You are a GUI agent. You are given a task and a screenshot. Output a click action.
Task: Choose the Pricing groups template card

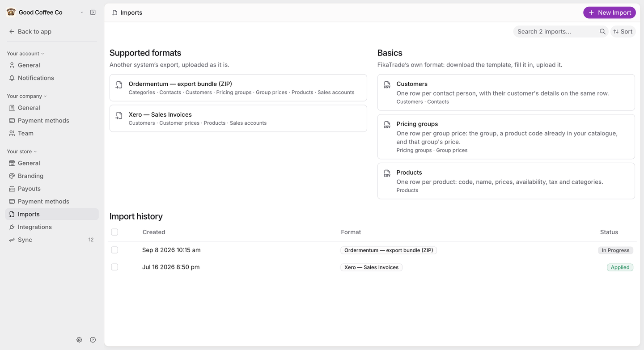click(x=506, y=137)
